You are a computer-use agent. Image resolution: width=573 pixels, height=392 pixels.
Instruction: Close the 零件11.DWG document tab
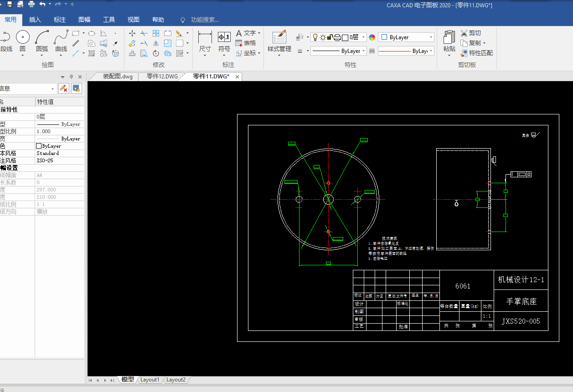tap(237, 77)
